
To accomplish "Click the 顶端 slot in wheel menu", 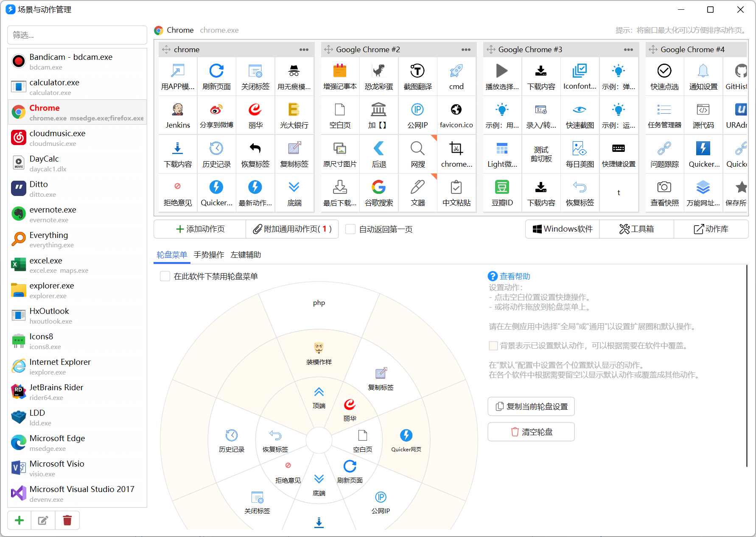I will [x=319, y=397].
